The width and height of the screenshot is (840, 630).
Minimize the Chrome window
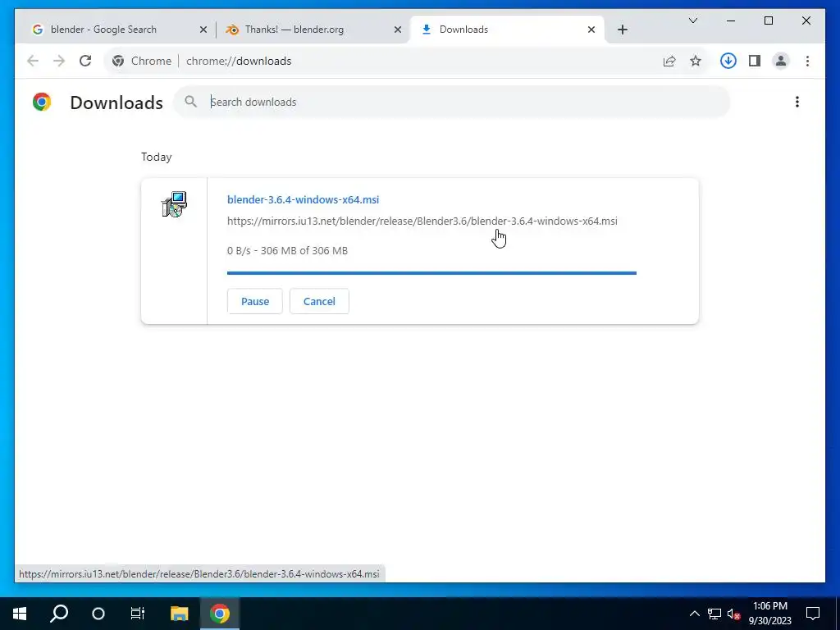tap(731, 21)
